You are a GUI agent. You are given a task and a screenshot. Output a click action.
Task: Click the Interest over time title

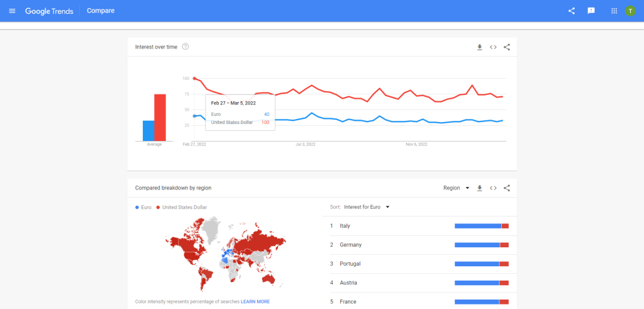(156, 47)
